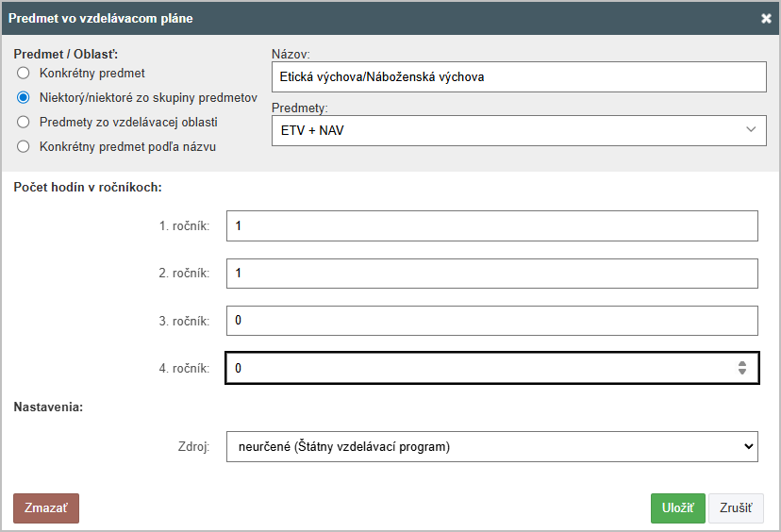Open the Zdroj source dropdown
The image size is (781, 532).
[x=492, y=447]
